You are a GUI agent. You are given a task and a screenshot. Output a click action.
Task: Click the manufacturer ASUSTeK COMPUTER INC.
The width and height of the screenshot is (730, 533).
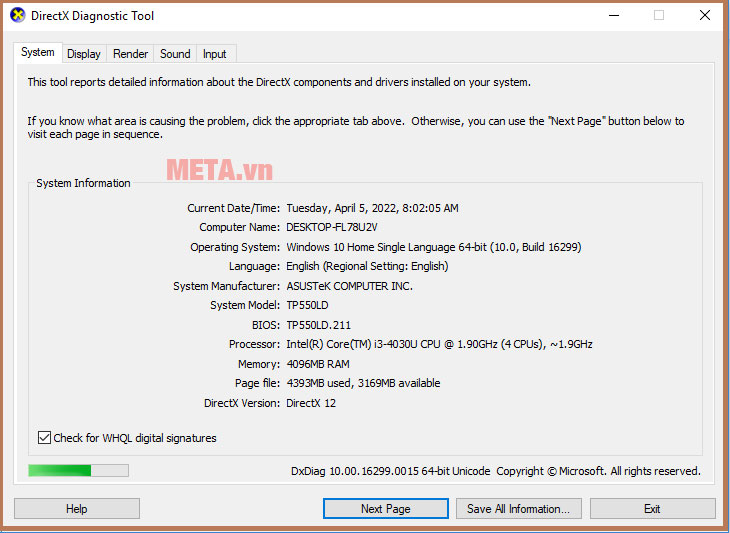349,286
